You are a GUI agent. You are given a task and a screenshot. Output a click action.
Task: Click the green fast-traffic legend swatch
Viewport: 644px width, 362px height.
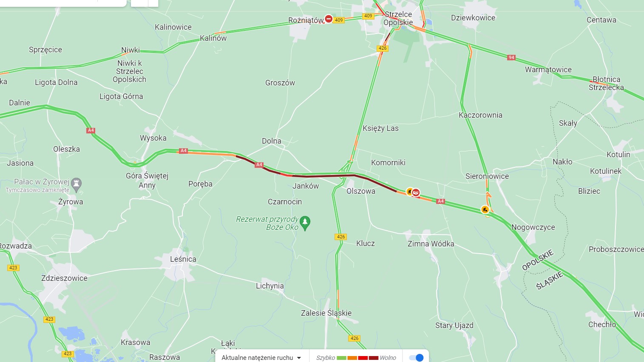pyautogui.click(x=341, y=358)
